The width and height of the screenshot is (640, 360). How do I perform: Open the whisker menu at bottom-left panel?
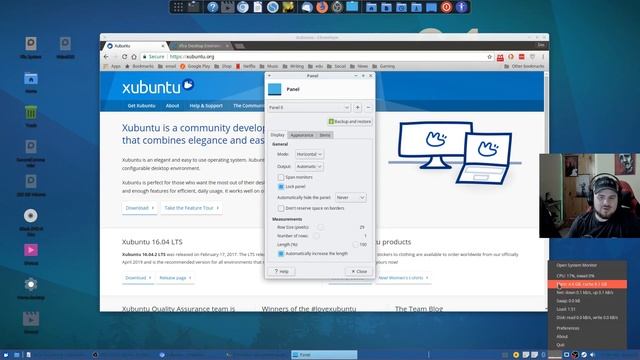tap(6, 355)
